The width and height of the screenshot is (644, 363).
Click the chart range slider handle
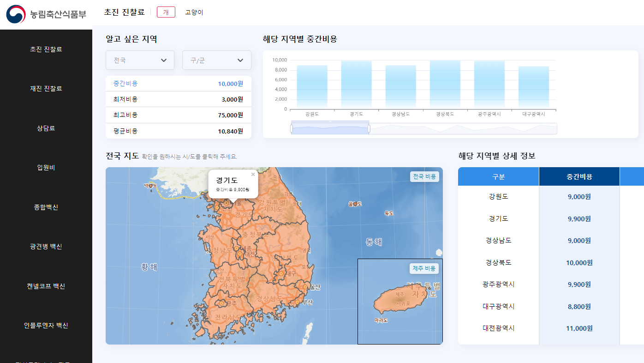click(292, 127)
